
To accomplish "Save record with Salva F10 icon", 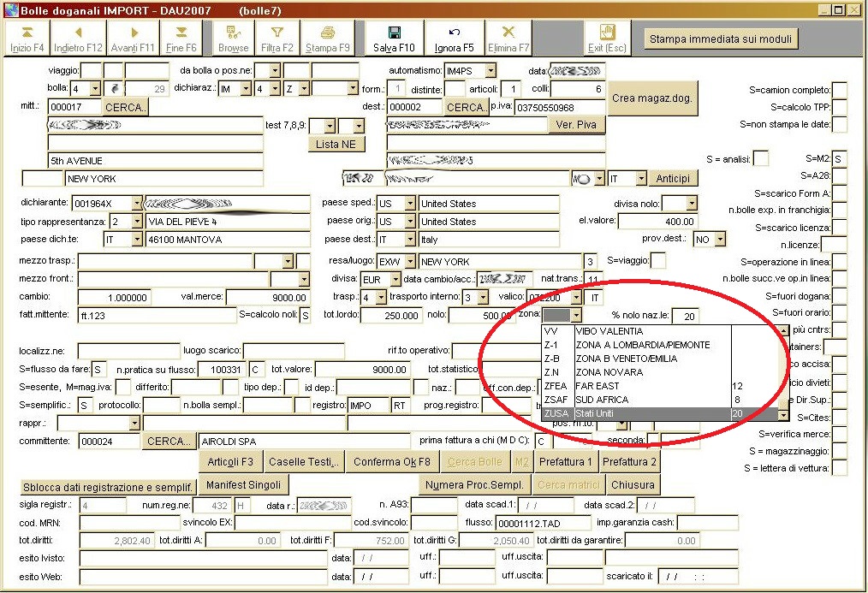I will 394,39.
